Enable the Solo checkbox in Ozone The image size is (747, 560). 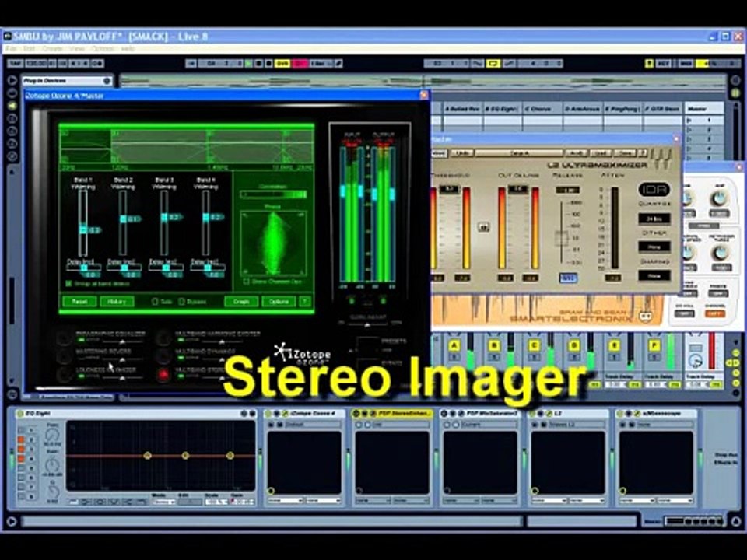tap(155, 302)
